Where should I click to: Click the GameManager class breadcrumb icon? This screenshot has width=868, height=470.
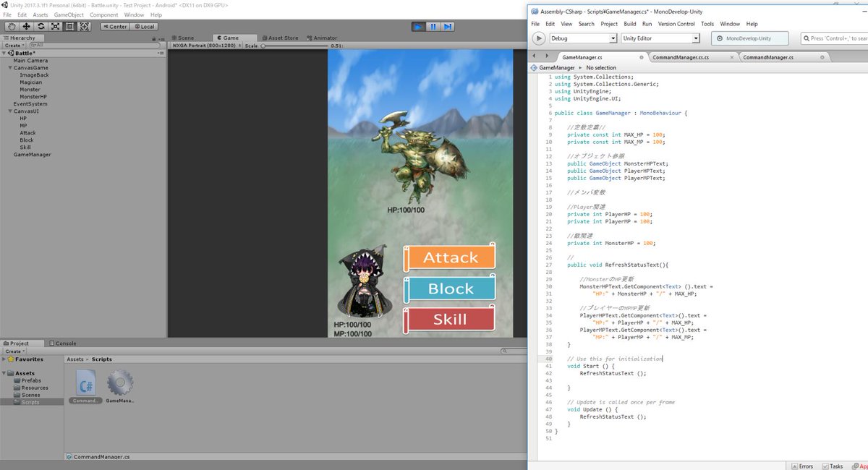pyautogui.click(x=534, y=67)
